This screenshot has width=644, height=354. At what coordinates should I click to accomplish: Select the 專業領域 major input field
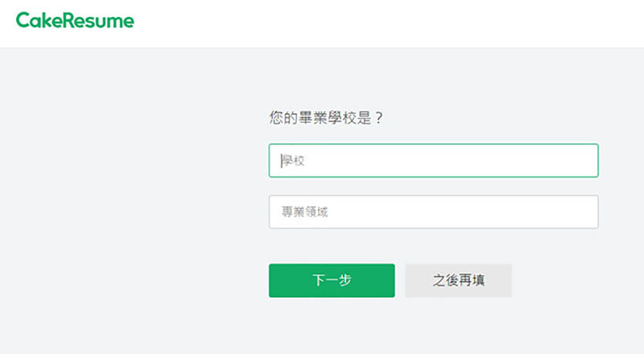(433, 212)
